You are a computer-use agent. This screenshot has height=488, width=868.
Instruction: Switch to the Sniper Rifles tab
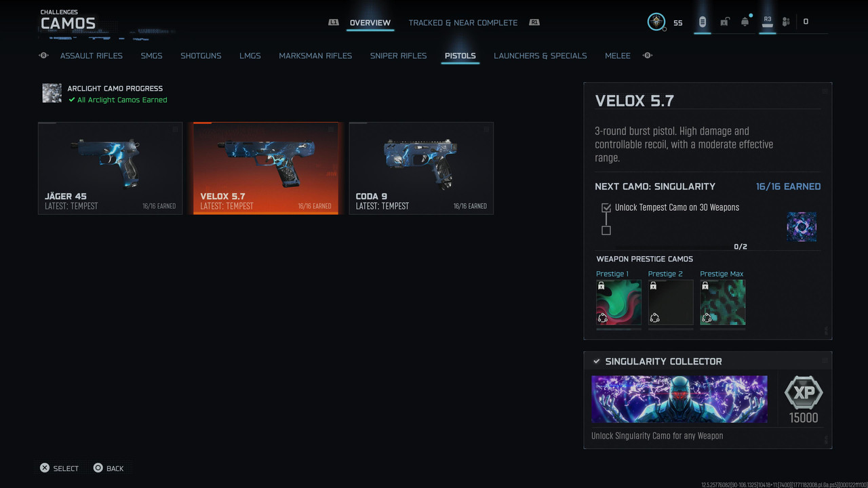pos(399,56)
